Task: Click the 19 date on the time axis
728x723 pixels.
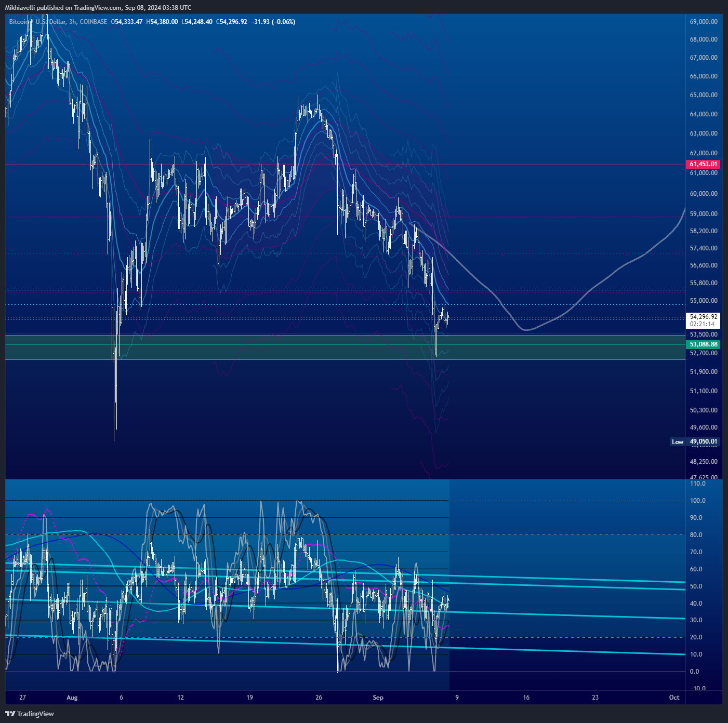Action: tap(249, 698)
